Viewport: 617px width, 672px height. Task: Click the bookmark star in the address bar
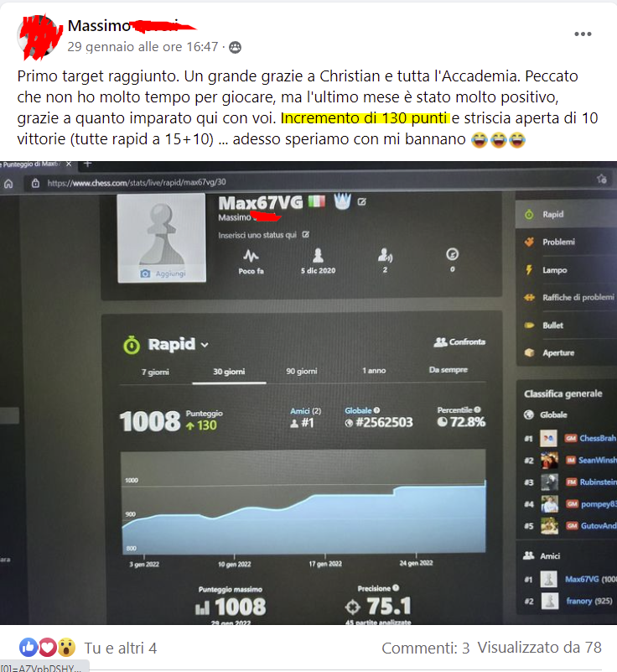[602, 180]
